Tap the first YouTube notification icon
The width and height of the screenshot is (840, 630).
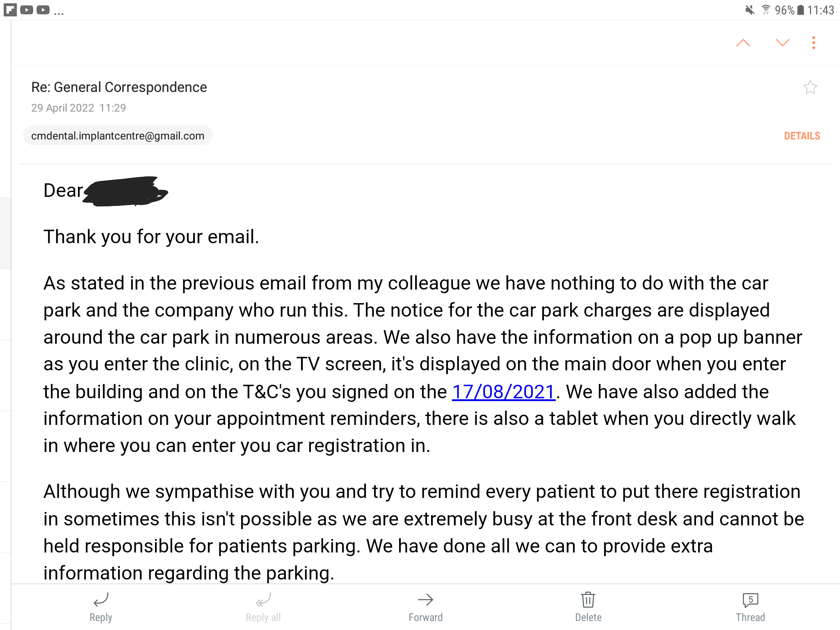27,10
